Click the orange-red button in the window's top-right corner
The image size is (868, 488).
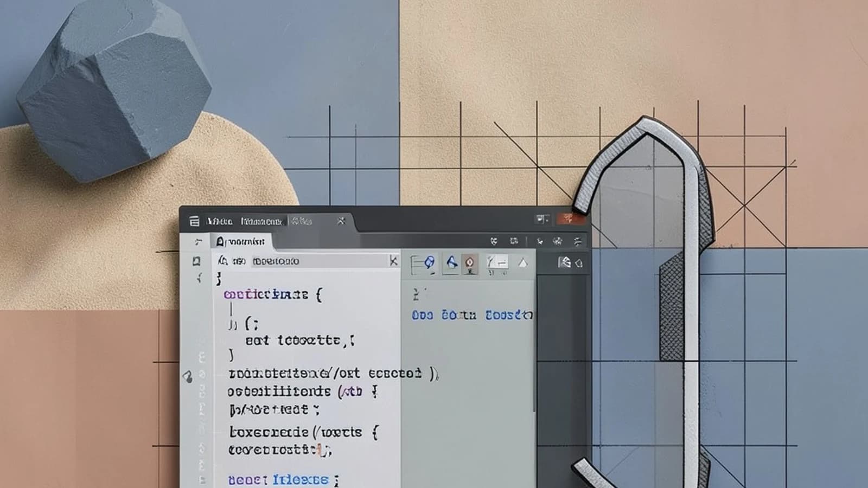(x=570, y=219)
